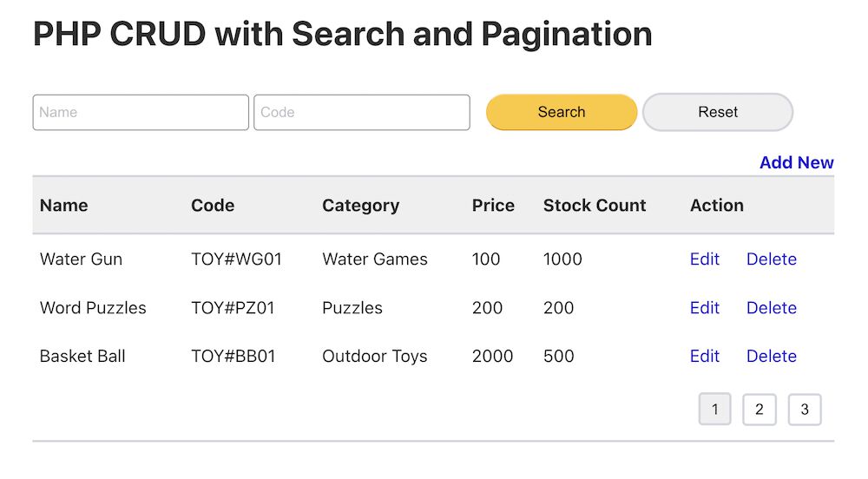Delete the Word Puzzles entry
Image resolution: width=868 pixels, height=479 pixels.
click(x=771, y=308)
